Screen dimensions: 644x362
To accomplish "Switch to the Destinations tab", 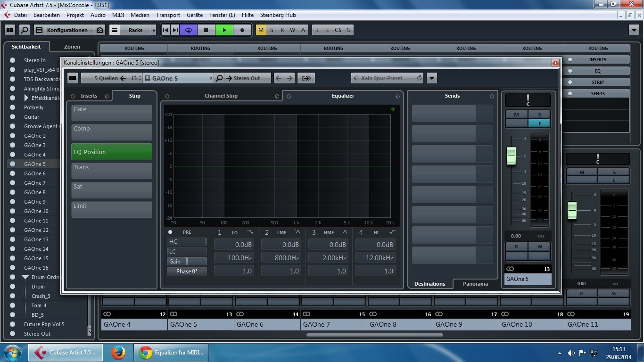I will pos(429,284).
